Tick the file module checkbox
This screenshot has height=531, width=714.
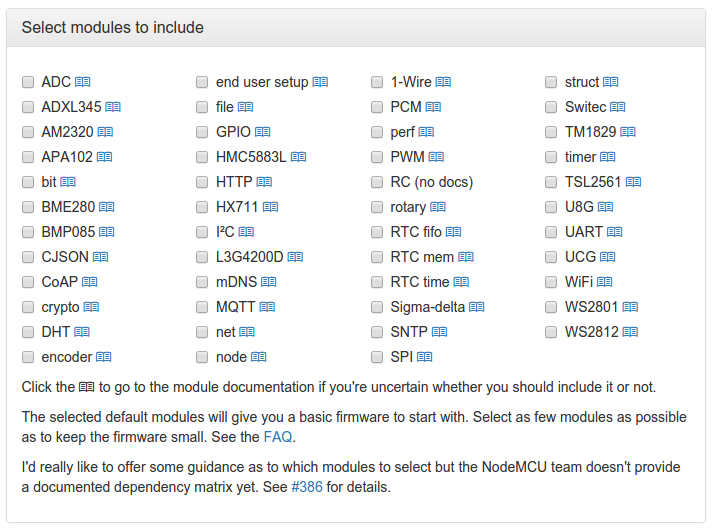[x=202, y=107]
